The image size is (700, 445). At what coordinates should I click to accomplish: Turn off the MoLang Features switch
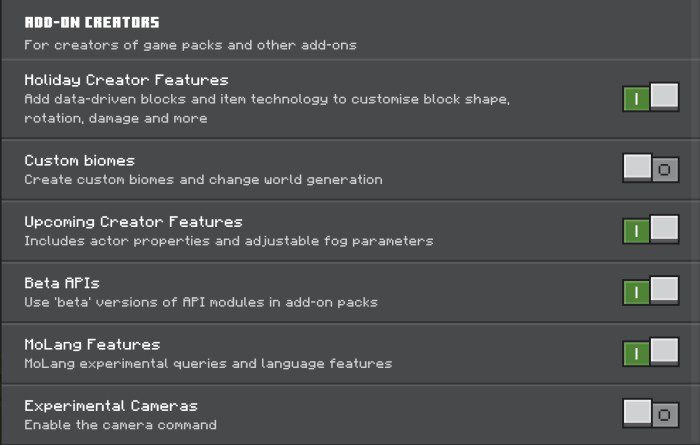coord(650,352)
